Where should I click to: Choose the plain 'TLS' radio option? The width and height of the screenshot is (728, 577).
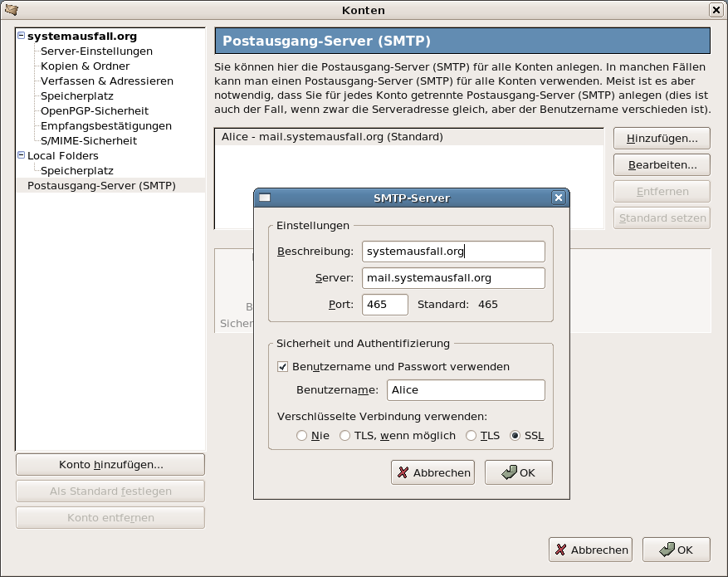[471, 435]
